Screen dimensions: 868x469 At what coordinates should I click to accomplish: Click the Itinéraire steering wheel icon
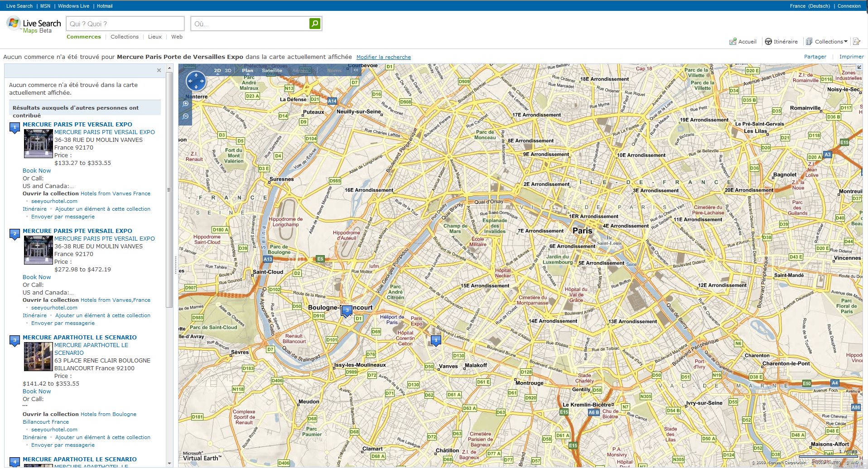click(768, 42)
